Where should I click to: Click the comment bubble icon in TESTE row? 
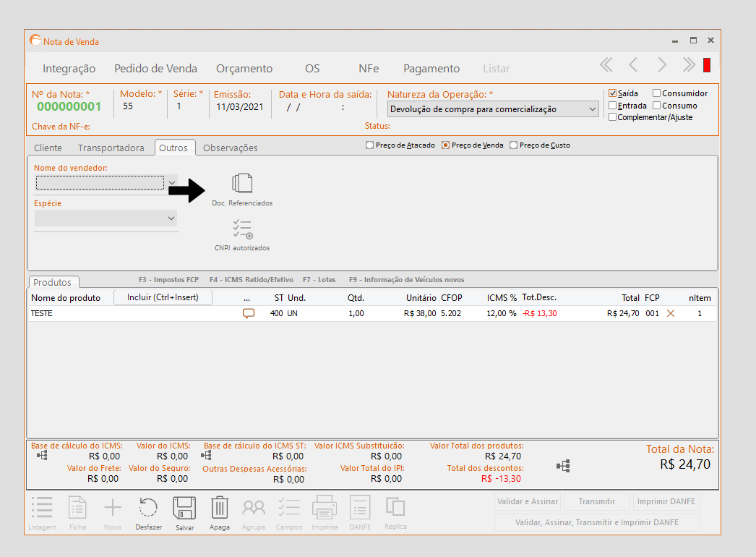click(x=249, y=314)
